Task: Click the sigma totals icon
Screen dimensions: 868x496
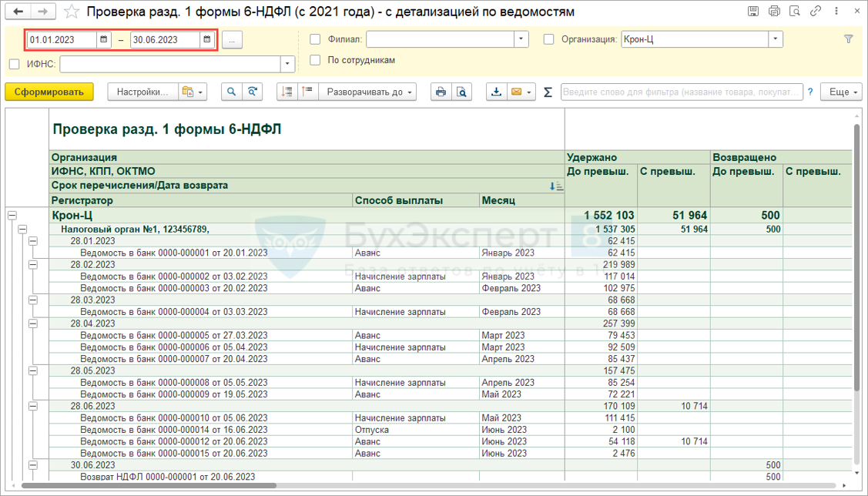Action: [548, 92]
